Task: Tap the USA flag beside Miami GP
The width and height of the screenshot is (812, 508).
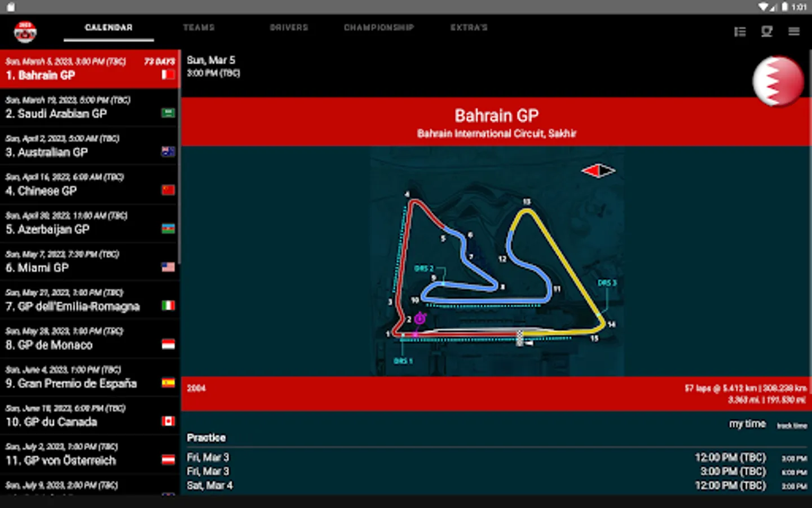Action: click(x=168, y=267)
